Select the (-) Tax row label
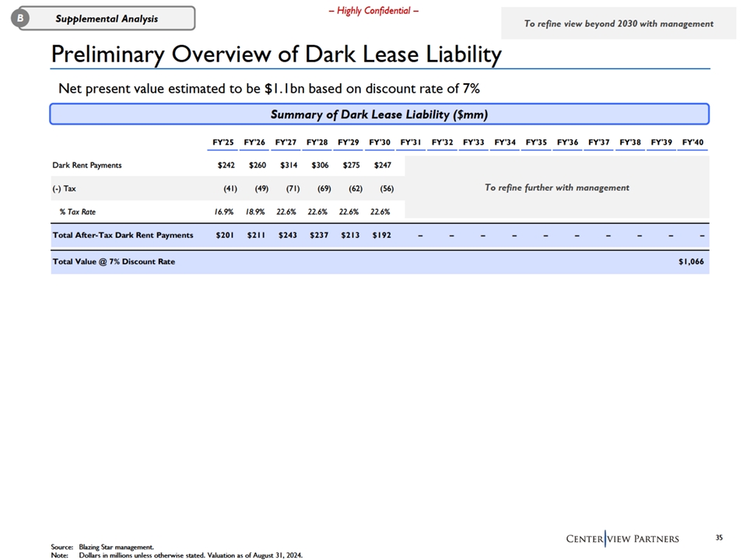The width and height of the screenshot is (747, 560). coord(65,188)
